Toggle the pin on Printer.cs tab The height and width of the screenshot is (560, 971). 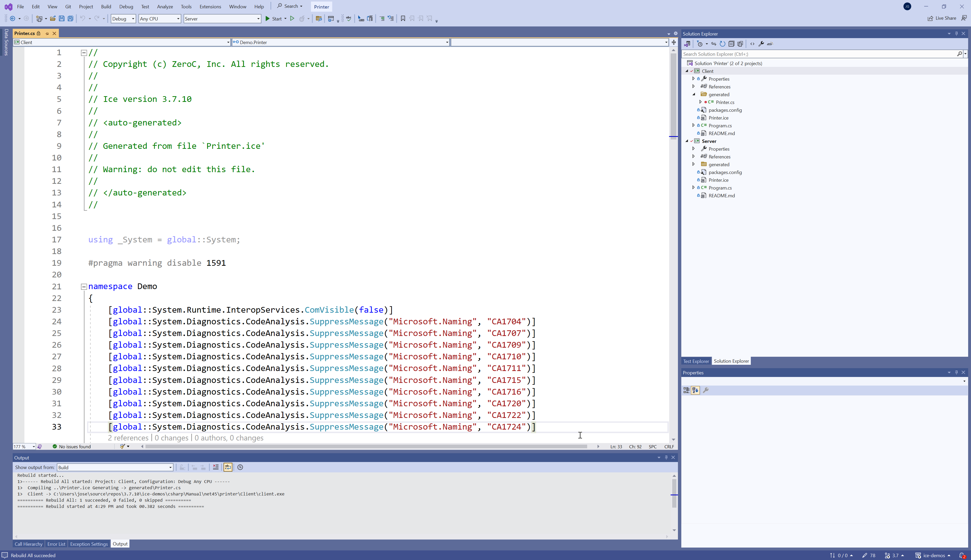click(47, 33)
